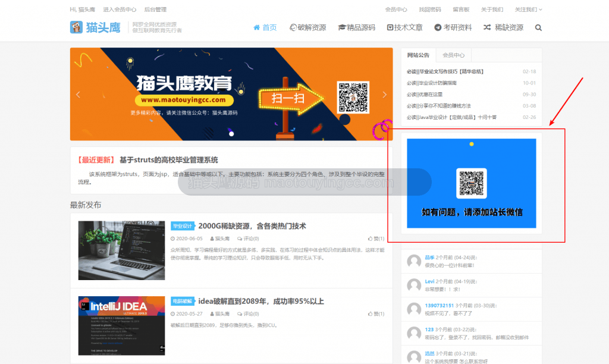Like the idea破解 article thumbs-up
Image resolution: width=609 pixels, height=364 pixels.
pos(376,314)
